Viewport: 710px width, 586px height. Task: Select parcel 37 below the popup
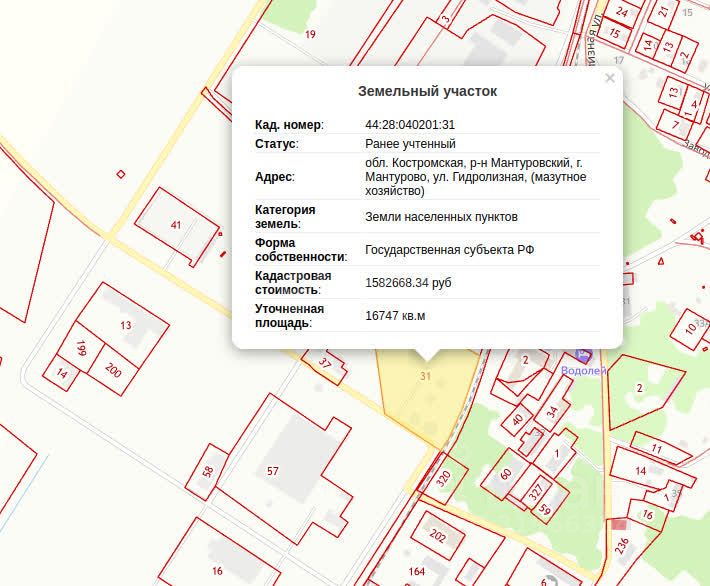(x=325, y=361)
